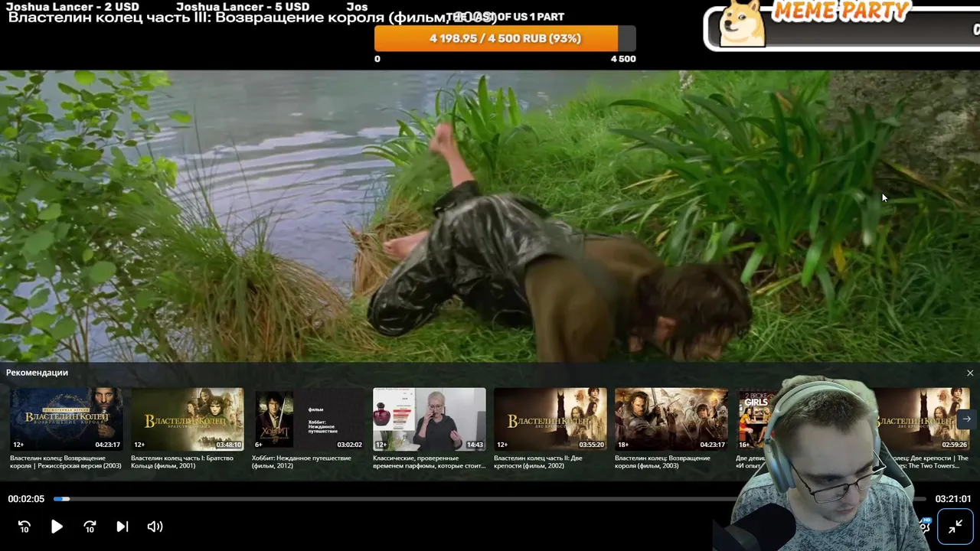The width and height of the screenshot is (980, 551).
Task: Click the current time 00:02:05
Action: (26, 499)
